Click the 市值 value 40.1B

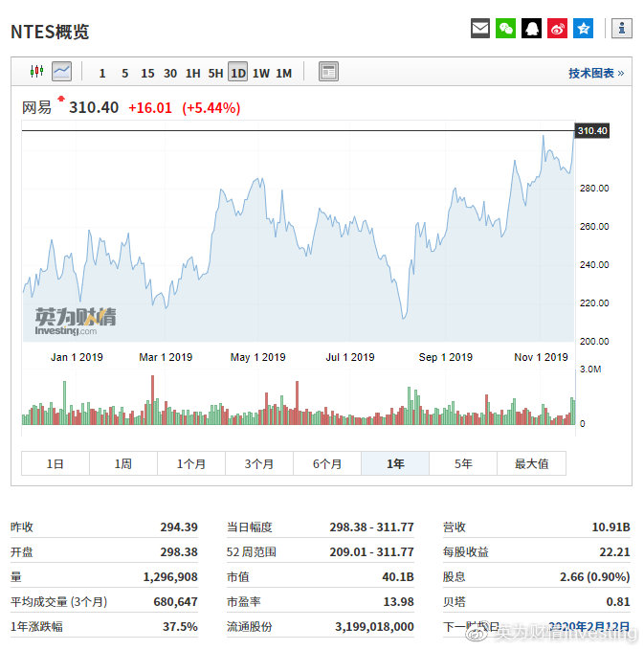(398, 577)
